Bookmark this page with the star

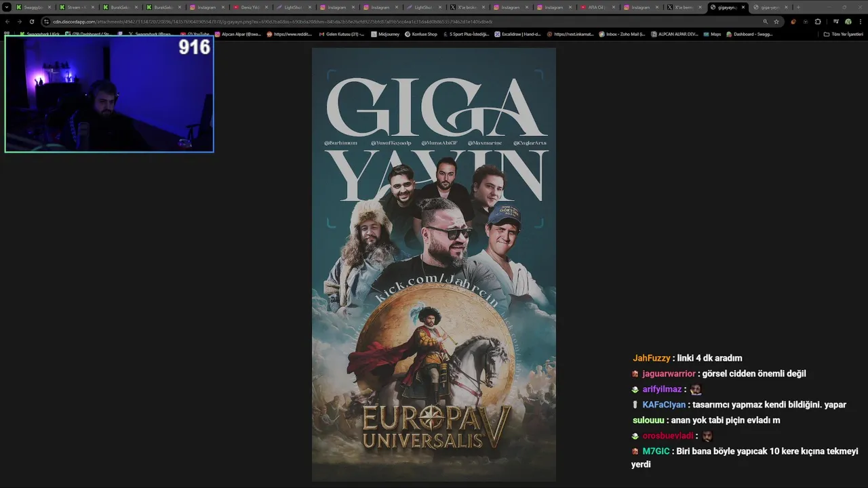click(776, 22)
